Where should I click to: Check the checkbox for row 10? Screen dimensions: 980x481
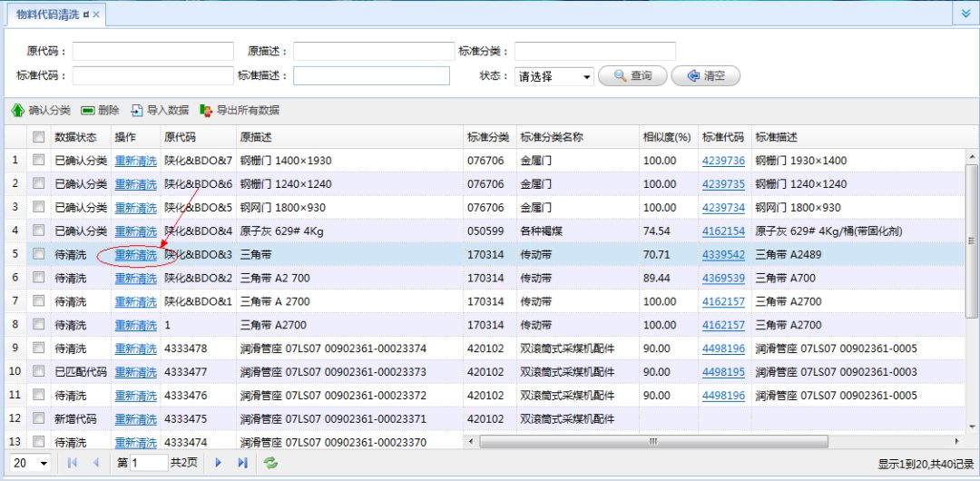39,371
